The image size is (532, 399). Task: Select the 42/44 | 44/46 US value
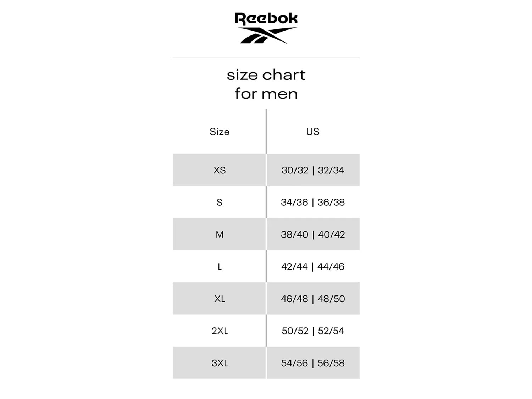(313, 267)
